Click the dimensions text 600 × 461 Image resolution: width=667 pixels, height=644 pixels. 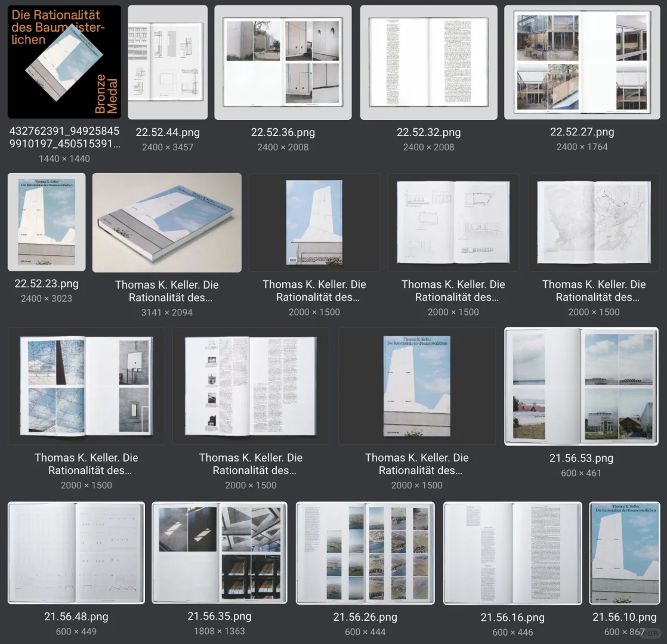click(581, 473)
